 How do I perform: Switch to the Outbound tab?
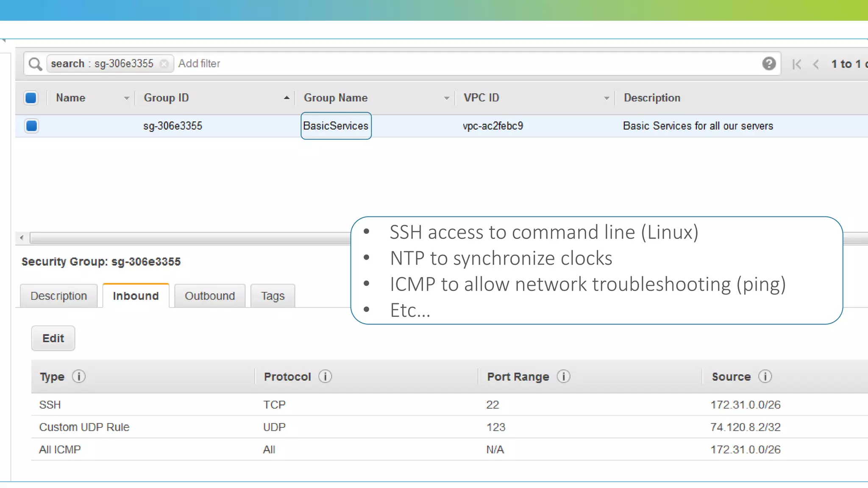pyautogui.click(x=210, y=296)
